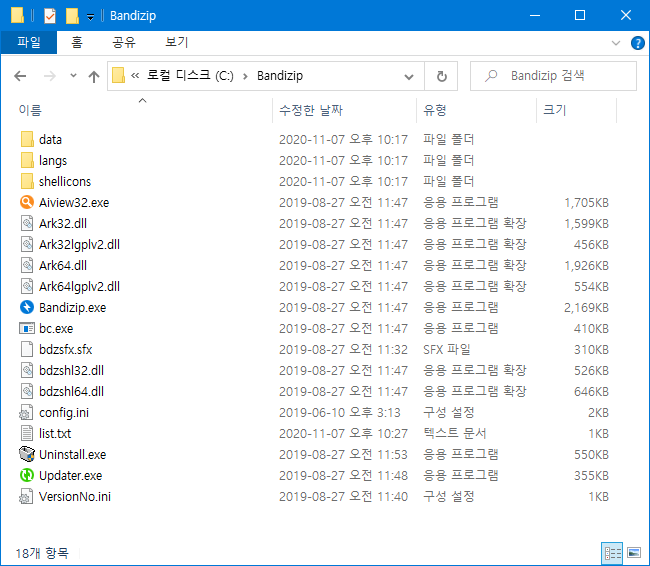Click Bandizip in the address path
Screen dimensions: 650x566
[x=280, y=76]
